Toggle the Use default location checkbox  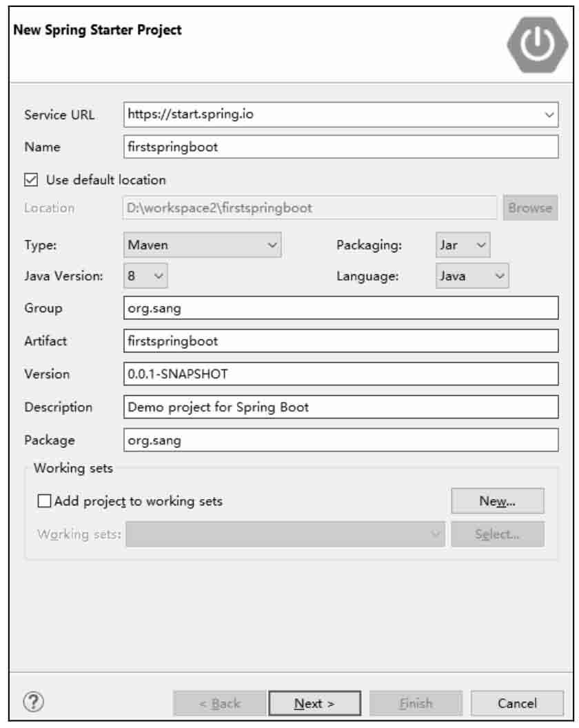pos(31,180)
